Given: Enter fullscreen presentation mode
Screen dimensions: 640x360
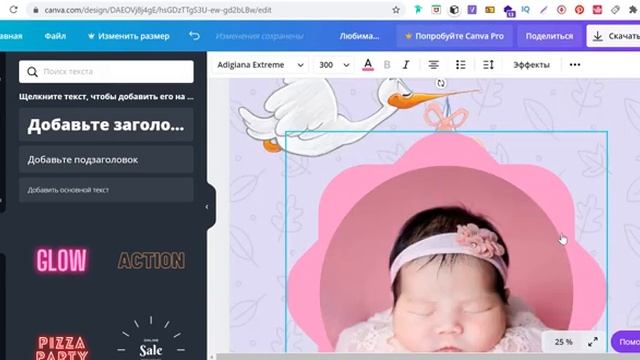Looking at the screenshot, I should click(x=593, y=342).
